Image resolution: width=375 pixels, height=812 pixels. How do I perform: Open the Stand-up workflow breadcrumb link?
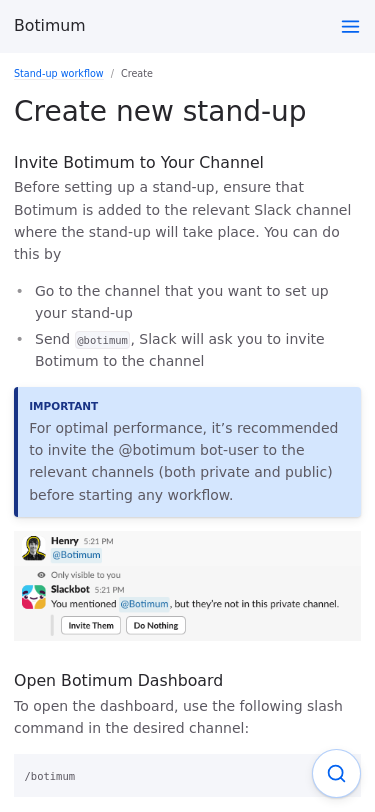pos(59,74)
